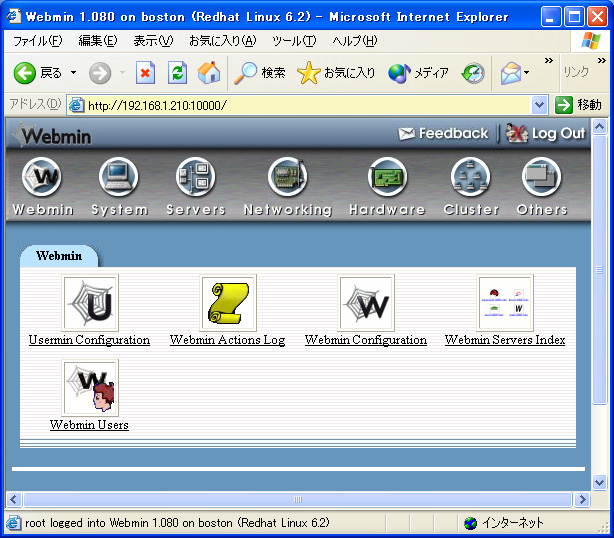Open the Webmin Users link
The height and width of the screenshot is (538, 614).
click(x=89, y=425)
